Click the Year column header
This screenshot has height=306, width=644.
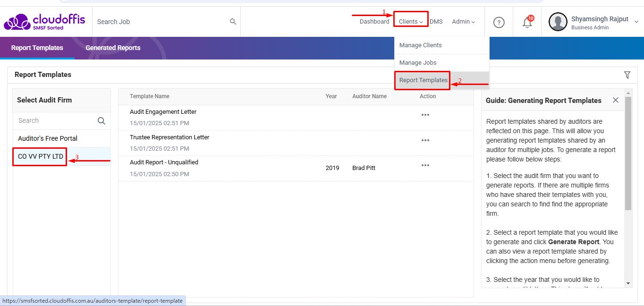[331, 96]
